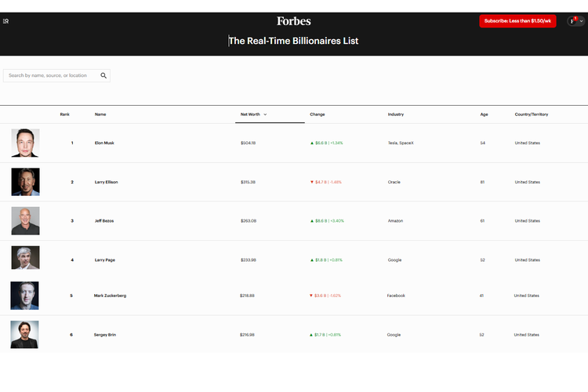Click Larry Page's thumbnail image
This screenshot has height=392, width=588.
tap(25, 259)
